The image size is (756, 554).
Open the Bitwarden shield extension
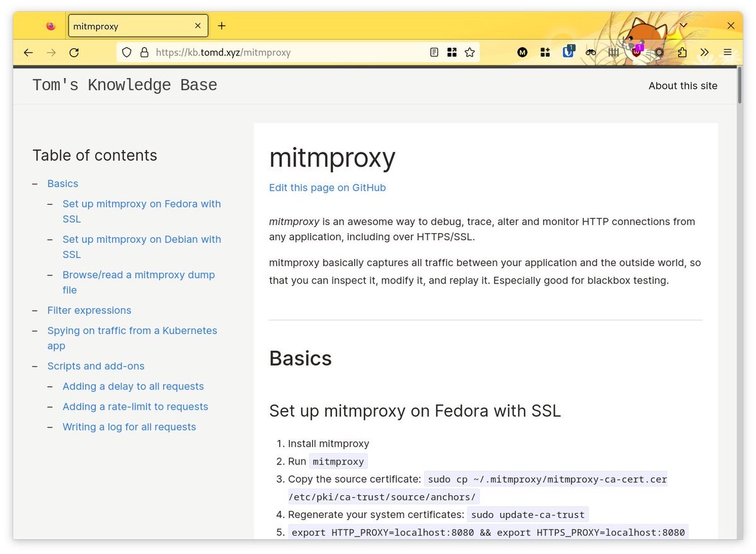[x=568, y=52]
